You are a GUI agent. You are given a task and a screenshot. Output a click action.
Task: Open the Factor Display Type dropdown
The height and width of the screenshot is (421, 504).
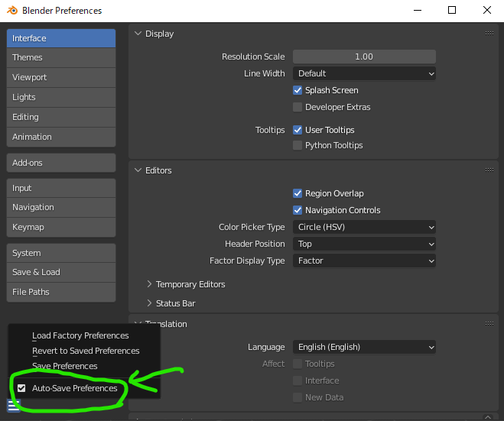364,261
